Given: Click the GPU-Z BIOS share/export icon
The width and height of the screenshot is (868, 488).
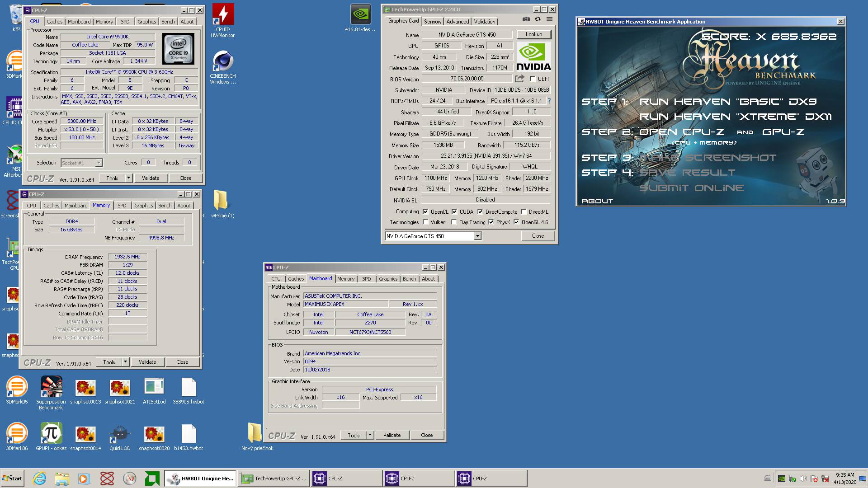Looking at the screenshot, I should coord(519,79).
